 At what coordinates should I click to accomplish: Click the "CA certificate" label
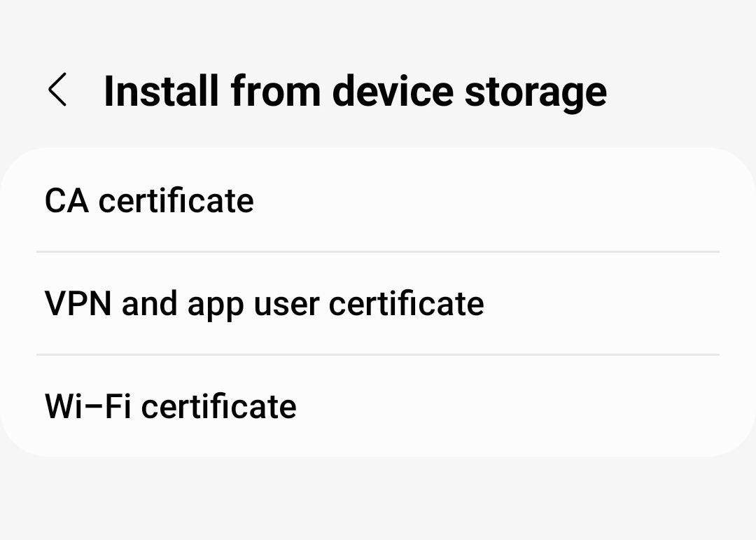click(x=149, y=201)
